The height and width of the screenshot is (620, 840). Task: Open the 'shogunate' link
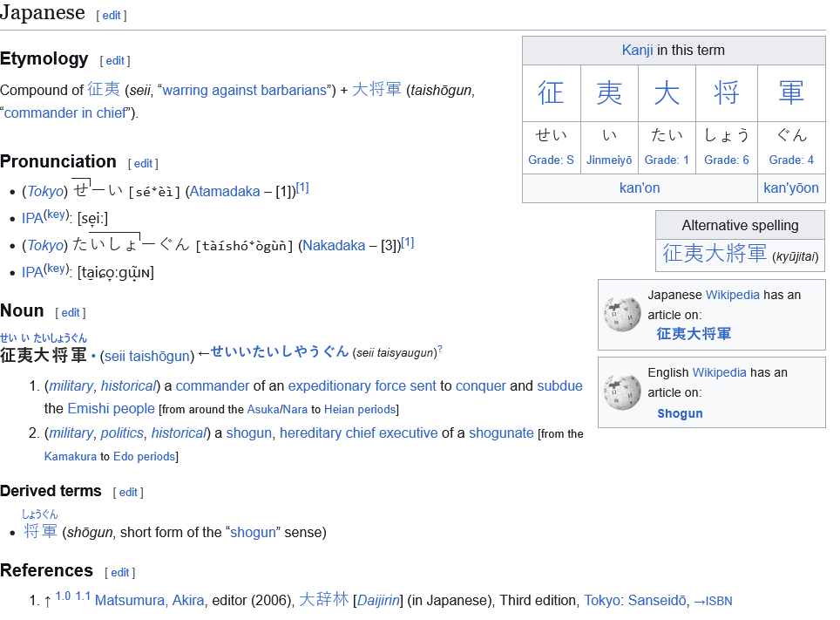[x=501, y=433]
